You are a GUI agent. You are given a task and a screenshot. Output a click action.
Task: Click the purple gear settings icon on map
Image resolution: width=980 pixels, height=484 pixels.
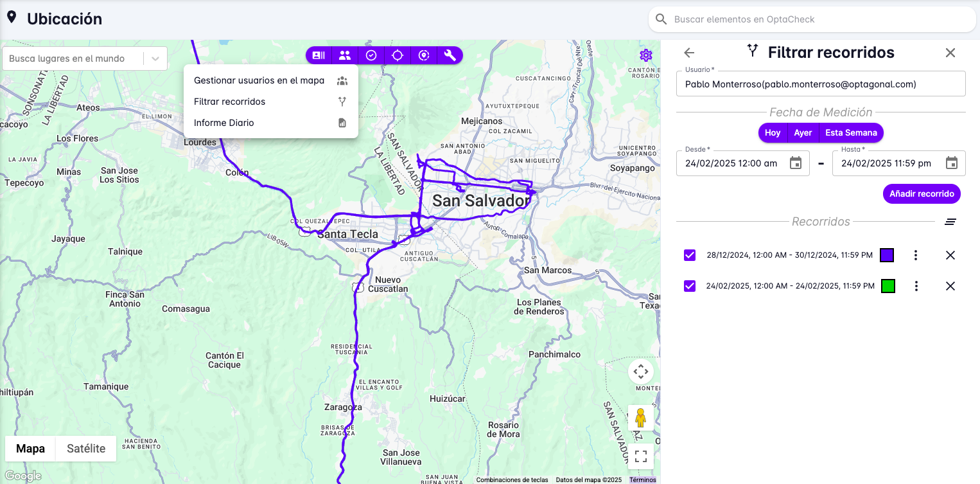(646, 55)
